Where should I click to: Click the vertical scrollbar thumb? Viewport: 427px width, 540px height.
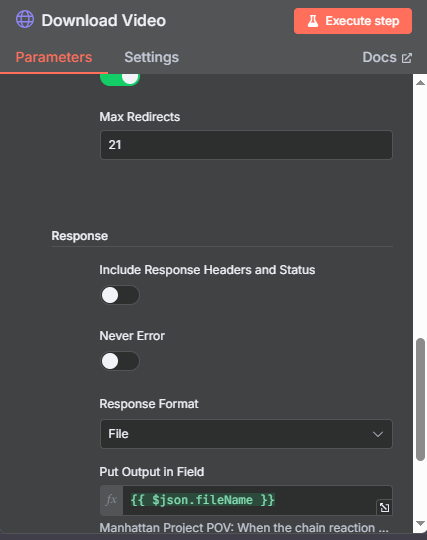coord(420,399)
